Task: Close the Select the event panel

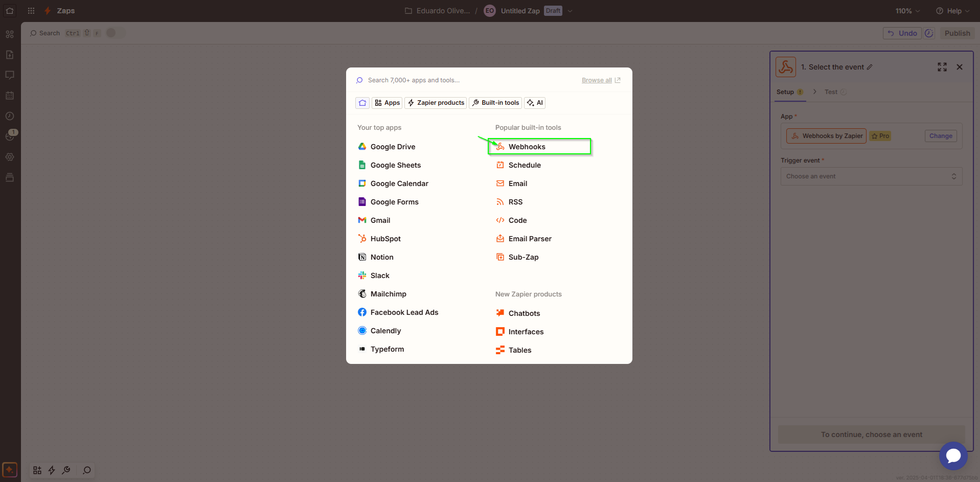Action: point(960,67)
